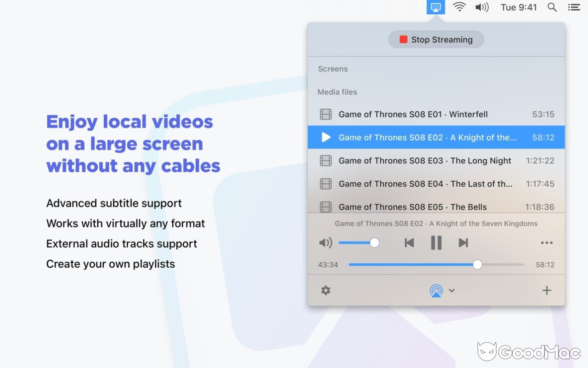Click the streaming app icon in the menu bar
The width and height of the screenshot is (588, 368).
[x=435, y=7]
